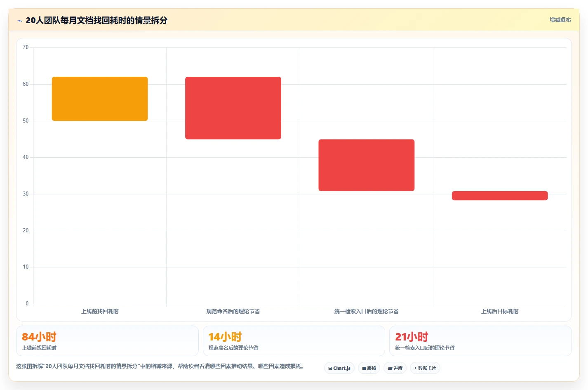Select the orange 上线前找回耗时 bar

100,99
